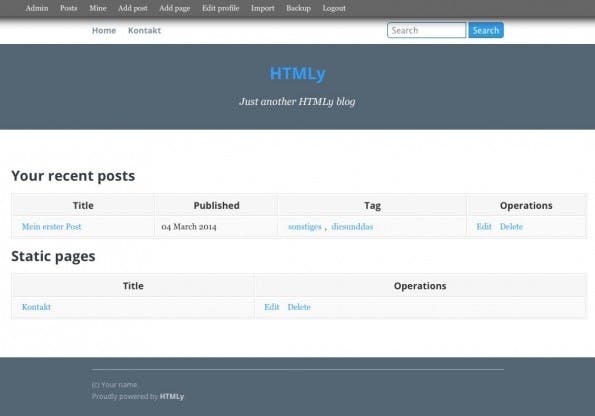Open Kontakt navigation link
The width and height of the screenshot is (595, 416).
pos(144,30)
